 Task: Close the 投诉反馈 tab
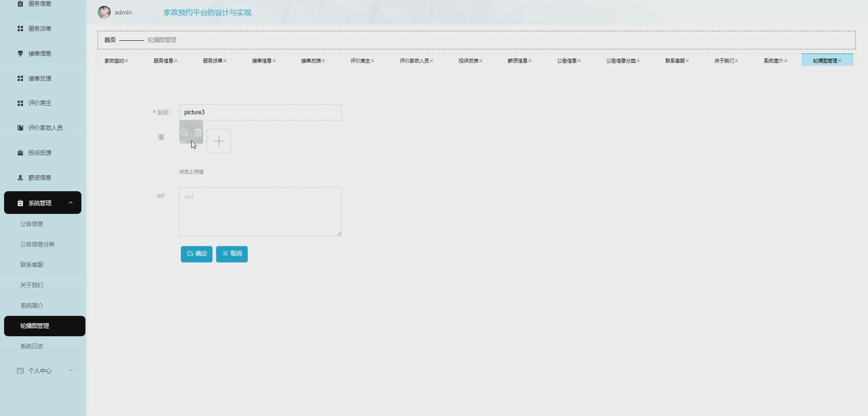(x=481, y=61)
